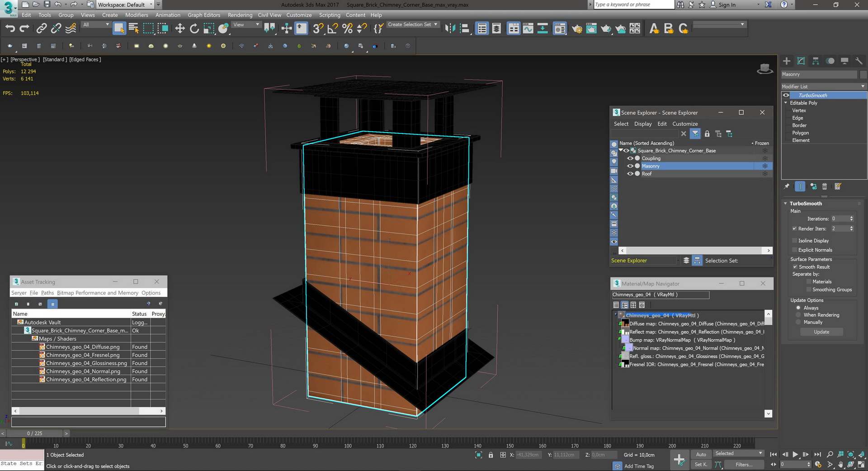Collapse Square_Brick_Chimney_Corner_Base in Scene Explorer
Screen dimensions: 868x471
coord(621,150)
